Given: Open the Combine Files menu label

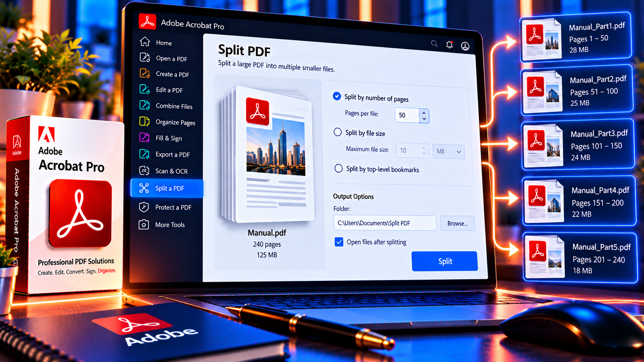Looking at the screenshot, I should pos(174,106).
